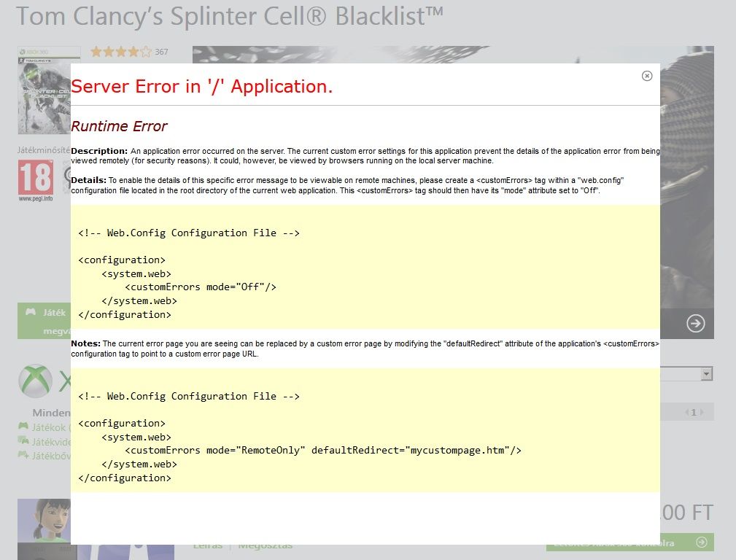Image resolution: width=736 pixels, height=560 pixels.
Task: Close the Server Error dialog
Action: point(647,76)
